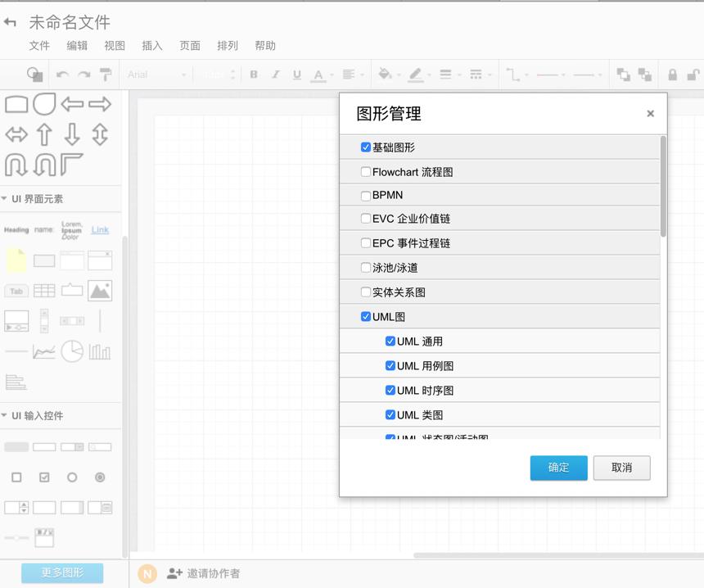Image resolution: width=704 pixels, height=588 pixels.
Task: Select the image placeholder shape
Action: [100, 291]
